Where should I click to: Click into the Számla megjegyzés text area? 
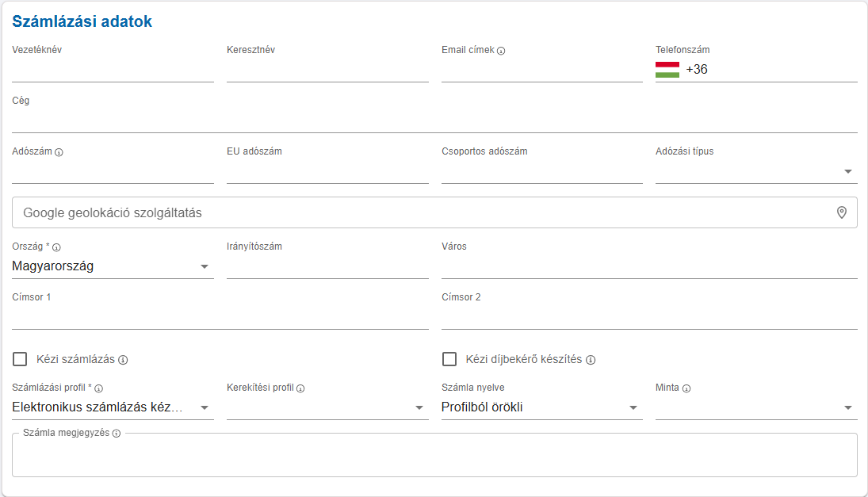click(x=434, y=458)
